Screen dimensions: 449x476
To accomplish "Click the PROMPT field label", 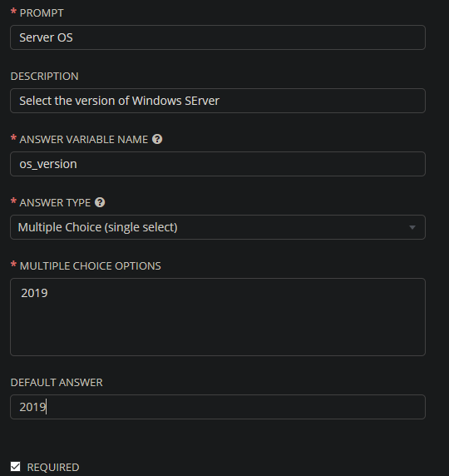I will pyautogui.click(x=42, y=13).
